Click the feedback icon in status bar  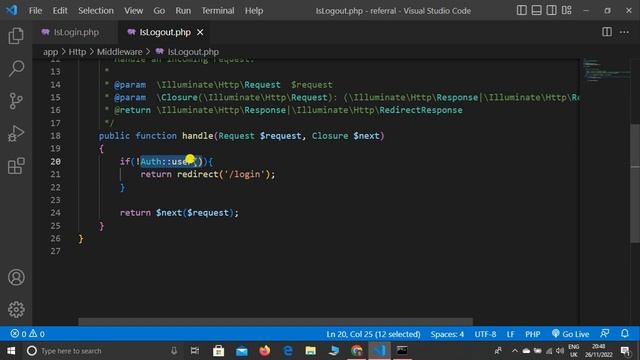click(605, 334)
